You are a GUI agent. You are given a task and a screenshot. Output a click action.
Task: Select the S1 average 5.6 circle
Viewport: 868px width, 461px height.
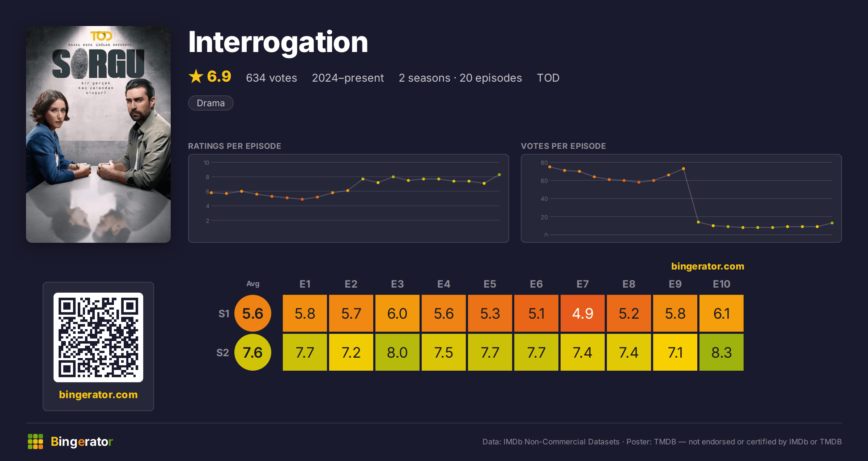click(x=253, y=313)
